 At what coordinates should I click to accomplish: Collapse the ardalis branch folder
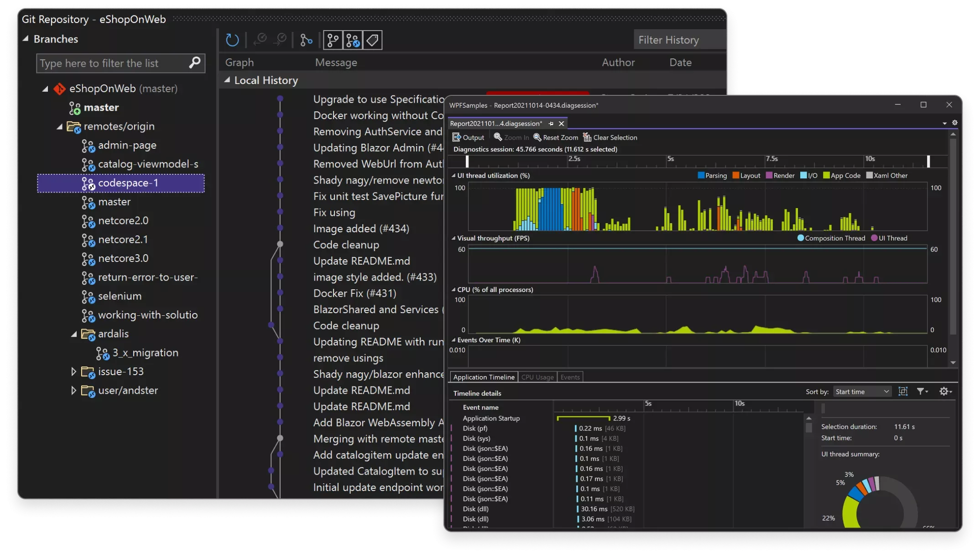coord(73,334)
